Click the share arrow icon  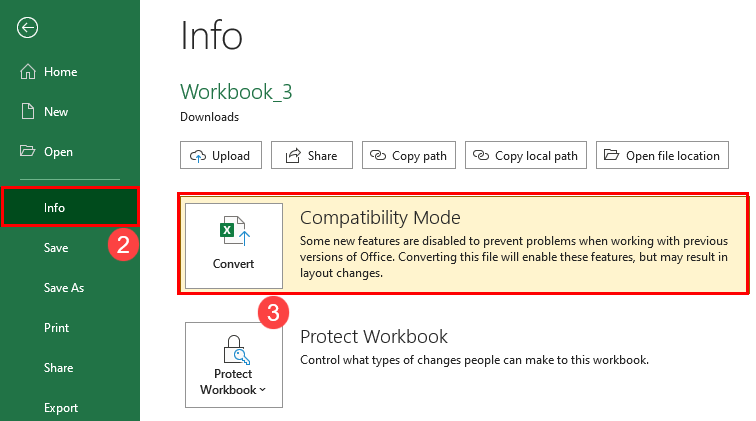293,155
